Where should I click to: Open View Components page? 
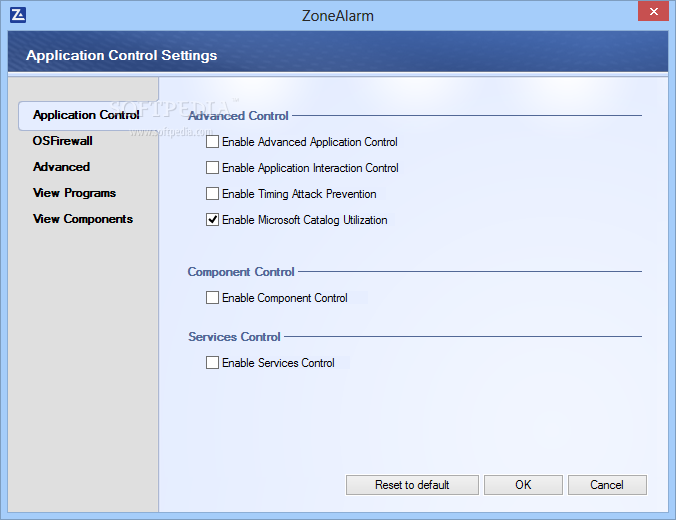point(83,219)
